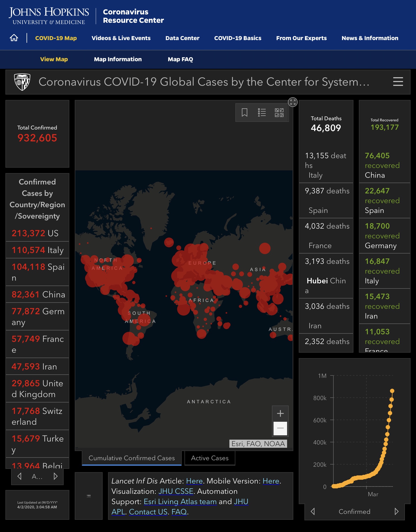Open Videos & Live Events
The width and height of the screenshot is (416, 532).
click(x=121, y=38)
